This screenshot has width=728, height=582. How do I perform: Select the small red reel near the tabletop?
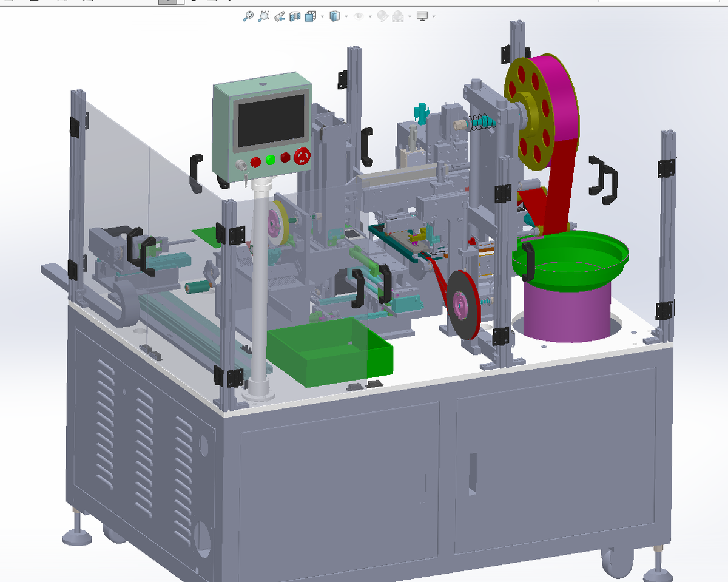(x=464, y=304)
